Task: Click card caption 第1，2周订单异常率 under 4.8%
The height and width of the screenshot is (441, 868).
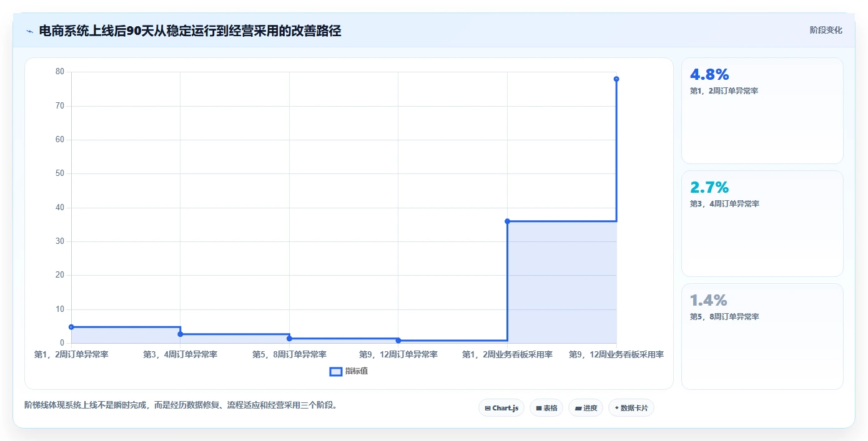Action: click(724, 91)
